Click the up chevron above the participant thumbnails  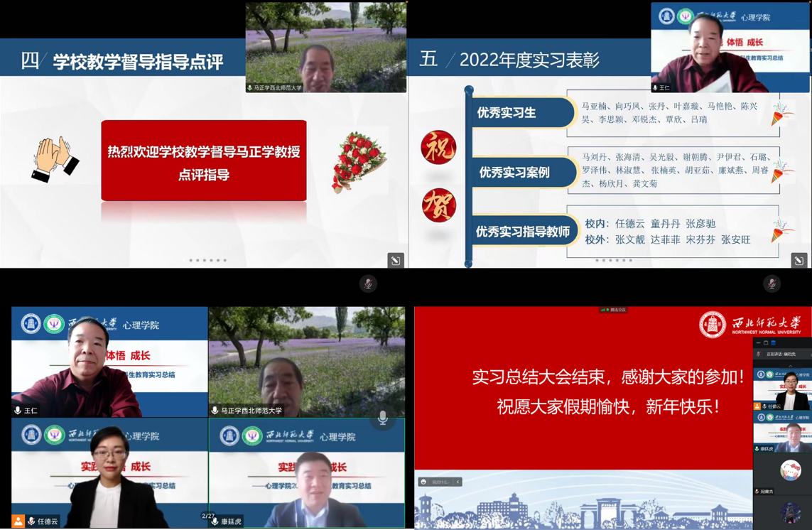pyautogui.click(x=790, y=365)
